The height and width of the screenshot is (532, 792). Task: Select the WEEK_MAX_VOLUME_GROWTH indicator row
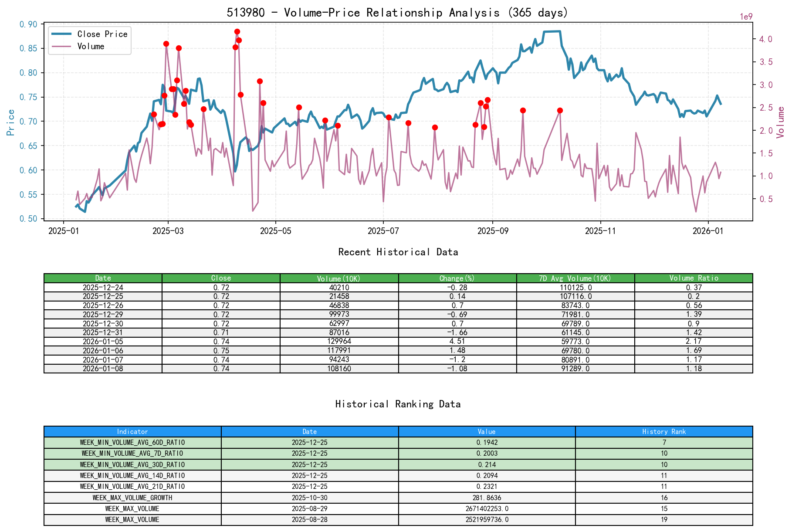tap(132, 497)
